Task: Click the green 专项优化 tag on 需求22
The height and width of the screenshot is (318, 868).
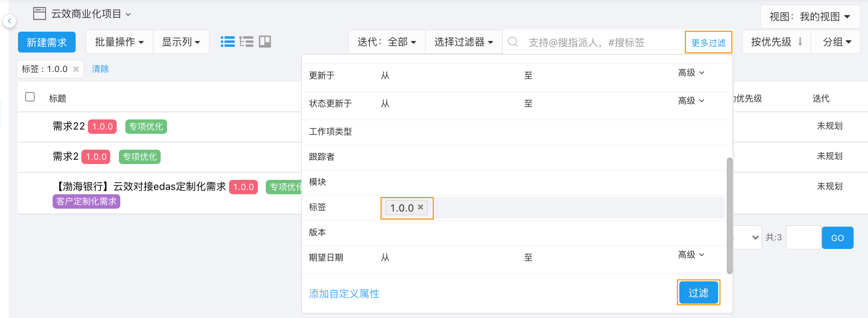Action: coord(146,127)
